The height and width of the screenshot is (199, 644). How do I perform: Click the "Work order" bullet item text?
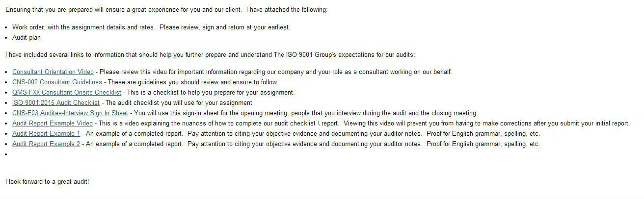(151, 27)
